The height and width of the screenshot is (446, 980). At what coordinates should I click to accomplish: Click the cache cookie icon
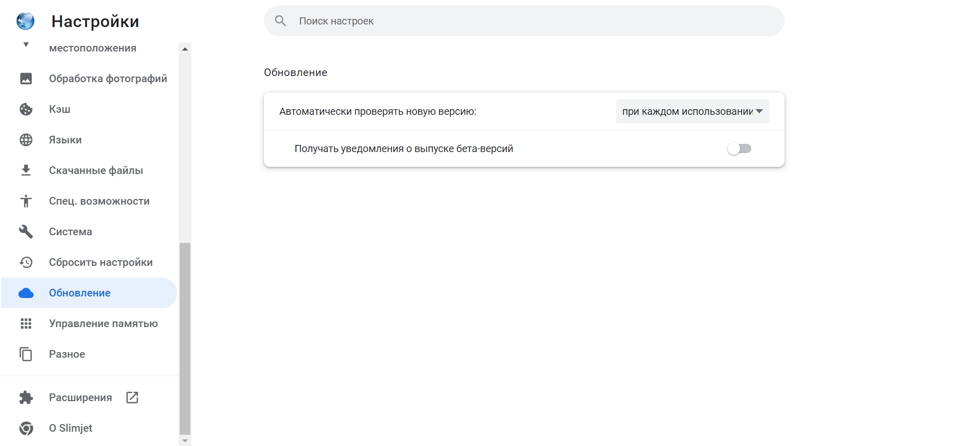(x=26, y=109)
